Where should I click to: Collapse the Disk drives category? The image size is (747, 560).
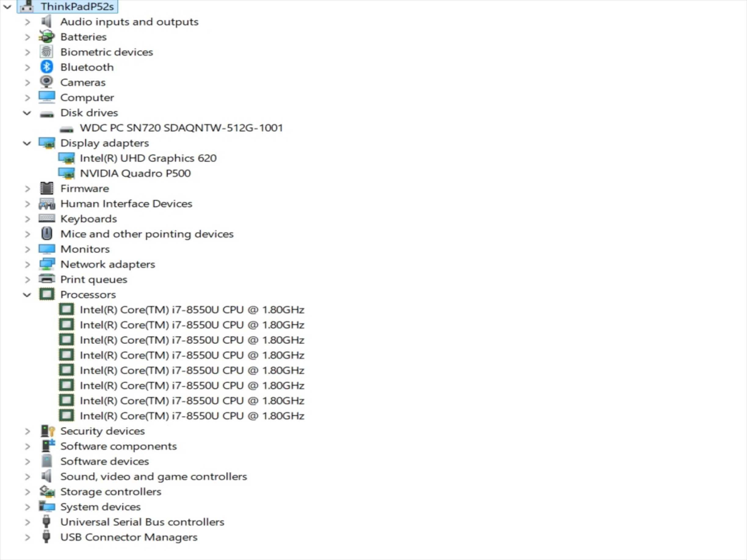click(27, 113)
